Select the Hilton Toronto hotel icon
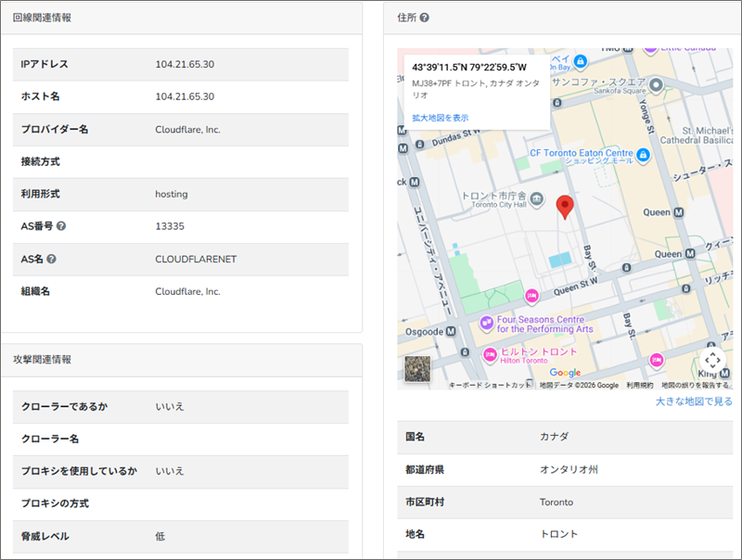 pyautogui.click(x=490, y=353)
